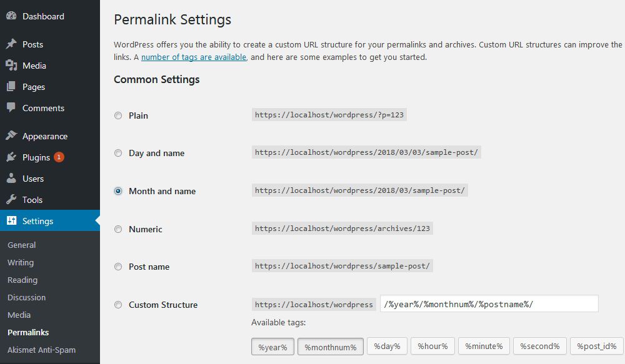The width and height of the screenshot is (625, 364).
Task: Click the Custom Structure base URL code
Action: point(314,305)
